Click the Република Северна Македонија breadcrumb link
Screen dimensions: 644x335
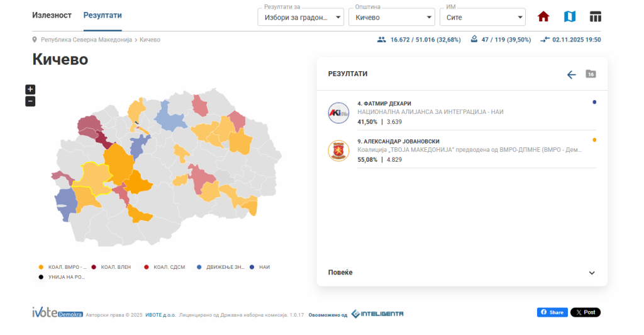[x=86, y=40]
